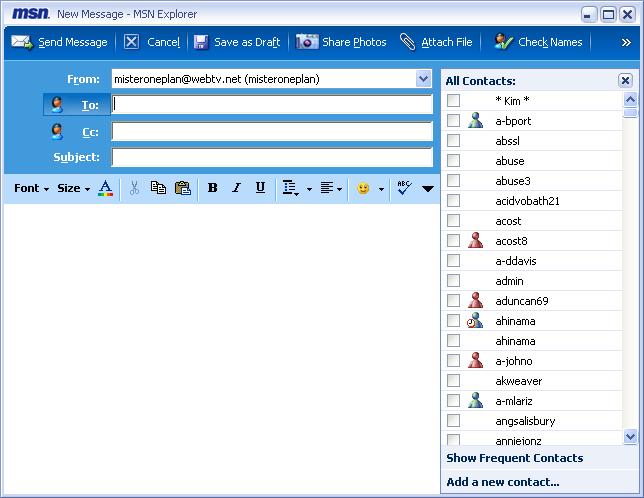Toggle Underline formatting
Screen dimensions: 644x498
tap(260, 188)
